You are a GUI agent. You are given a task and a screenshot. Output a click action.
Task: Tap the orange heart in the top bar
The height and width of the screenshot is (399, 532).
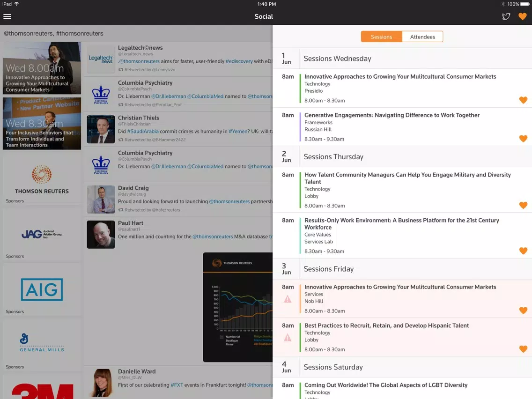click(x=523, y=16)
